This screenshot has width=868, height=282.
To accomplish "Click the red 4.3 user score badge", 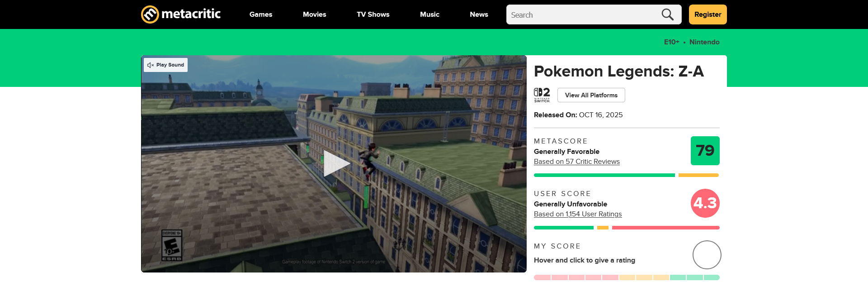I will tap(705, 203).
